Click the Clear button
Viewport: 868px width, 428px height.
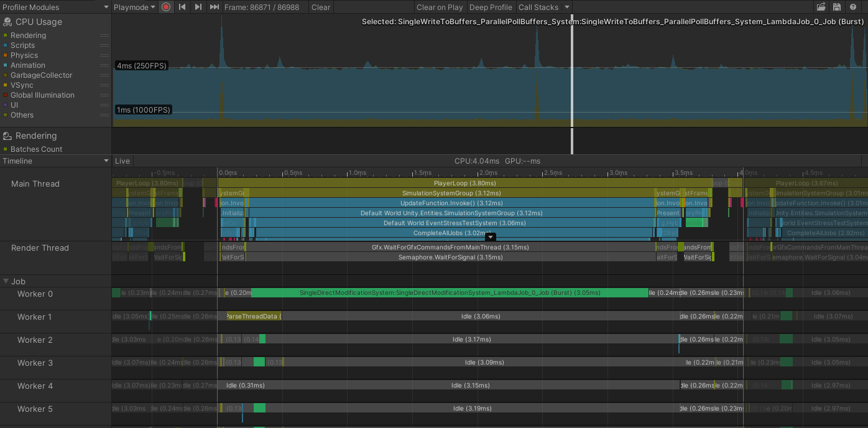click(x=321, y=7)
